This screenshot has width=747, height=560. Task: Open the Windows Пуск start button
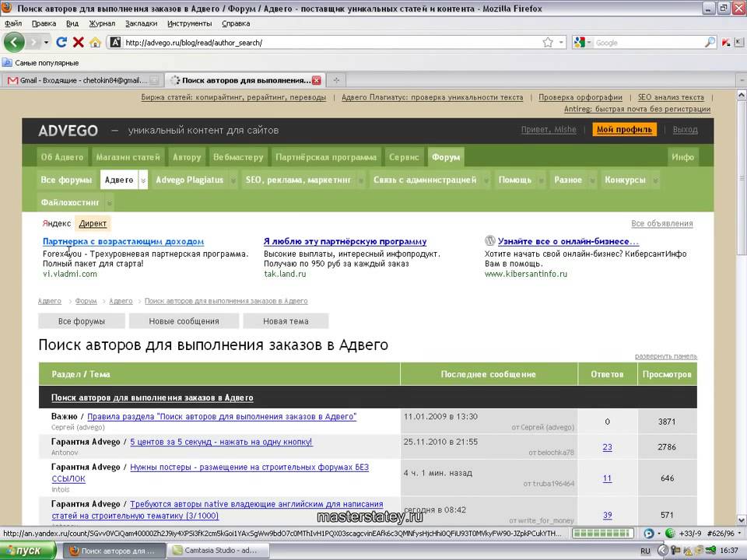pyautogui.click(x=28, y=551)
